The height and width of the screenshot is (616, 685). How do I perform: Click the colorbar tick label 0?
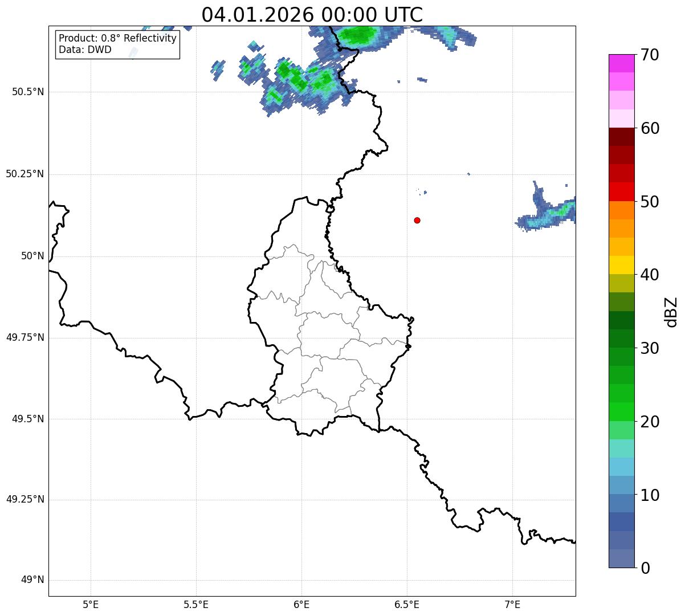point(645,568)
